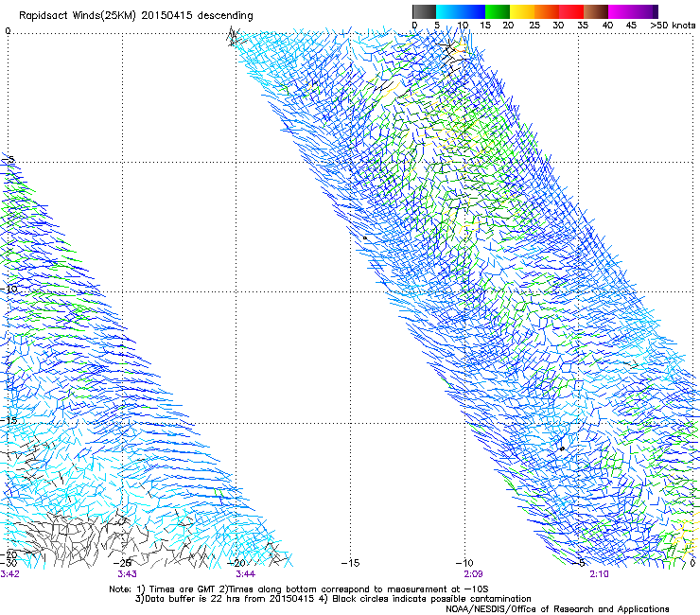This screenshot has width=700, height=615.
Task: Click the "0" longitude label at bottom-right
Action: tap(692, 563)
